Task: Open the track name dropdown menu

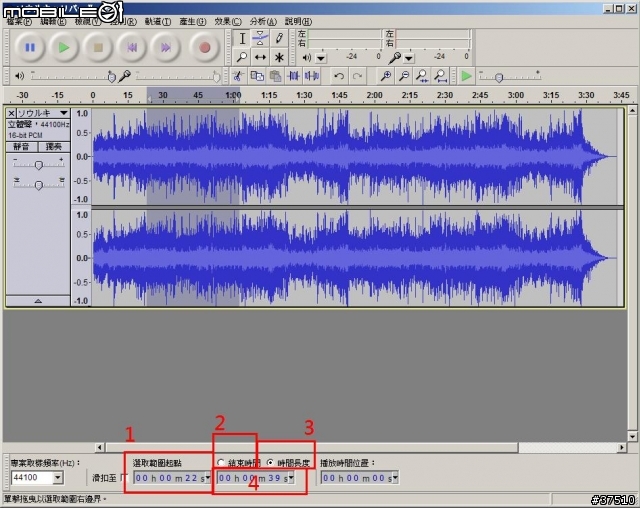Action: point(64,113)
